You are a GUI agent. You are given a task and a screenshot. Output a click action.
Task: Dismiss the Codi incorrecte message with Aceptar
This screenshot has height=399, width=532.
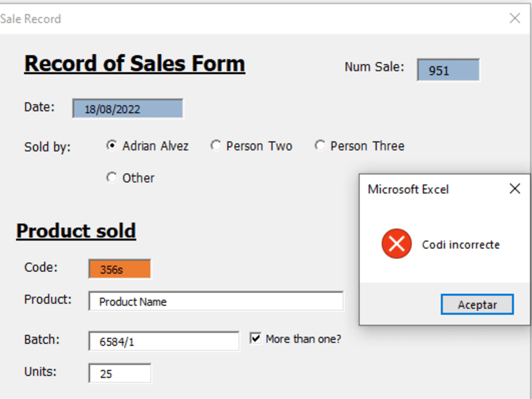[x=477, y=304]
